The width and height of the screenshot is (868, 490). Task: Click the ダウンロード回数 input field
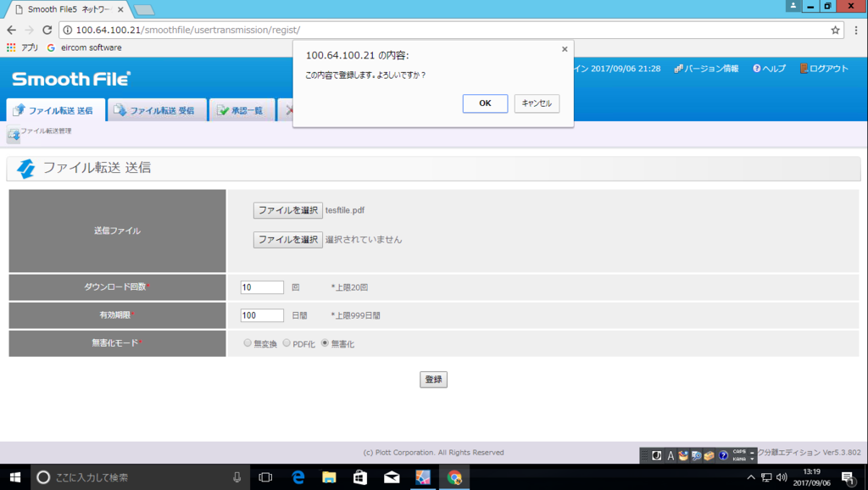click(262, 287)
